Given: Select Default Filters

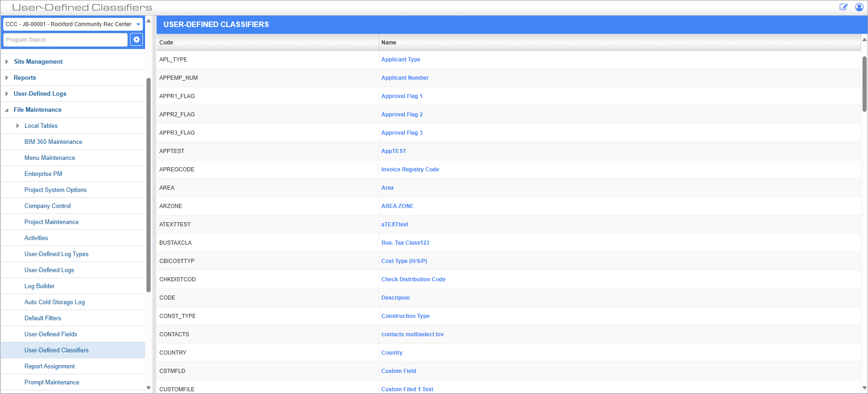Looking at the screenshot, I should coord(43,318).
